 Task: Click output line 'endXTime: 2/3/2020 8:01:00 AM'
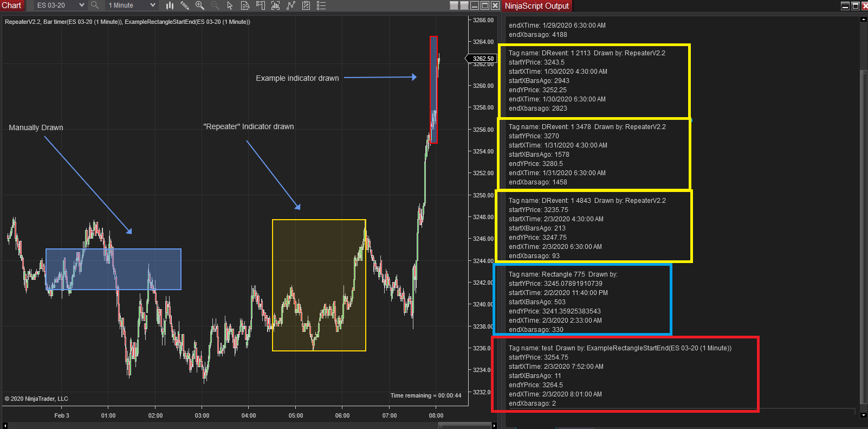(555, 394)
